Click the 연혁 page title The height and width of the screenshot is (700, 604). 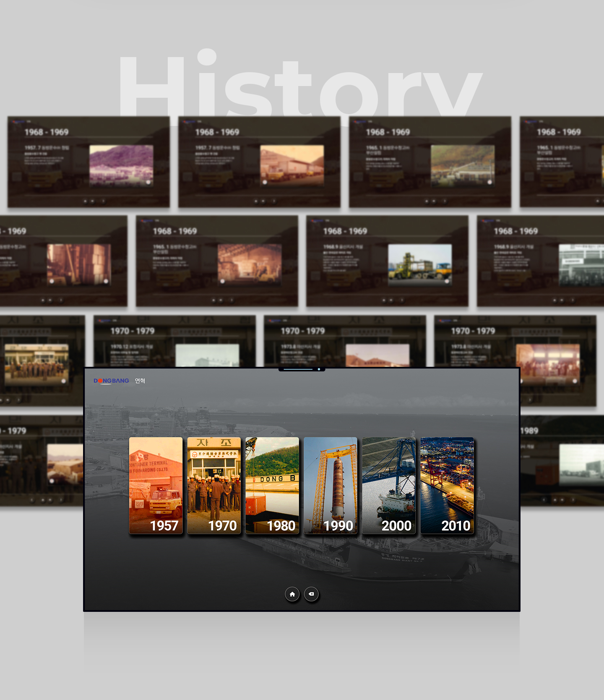click(x=140, y=381)
